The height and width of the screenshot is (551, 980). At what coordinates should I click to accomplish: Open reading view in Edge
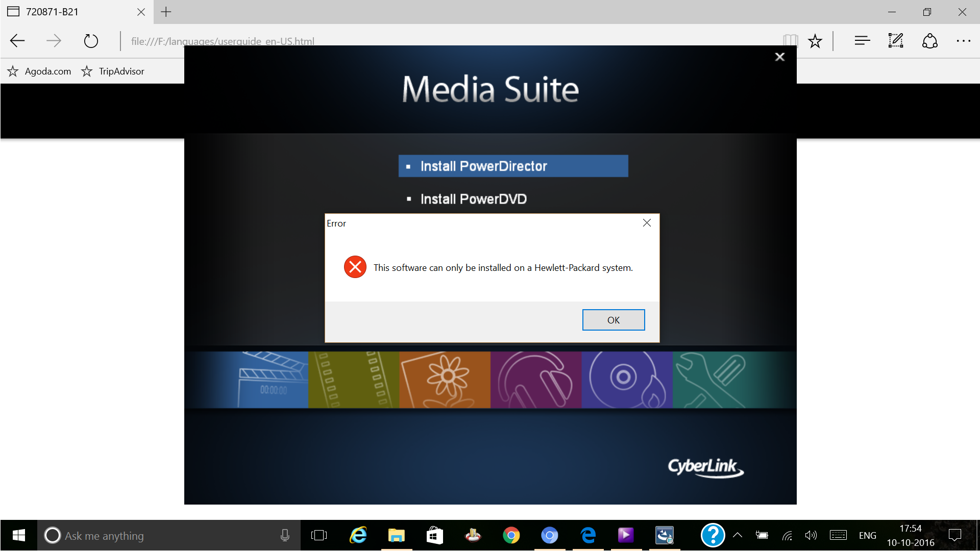tap(790, 41)
